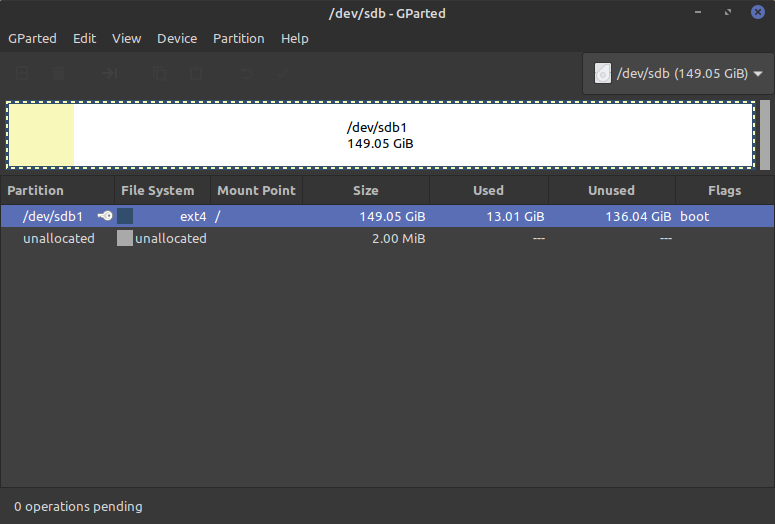
Task: Click the Used column header
Action: pyautogui.click(x=489, y=190)
